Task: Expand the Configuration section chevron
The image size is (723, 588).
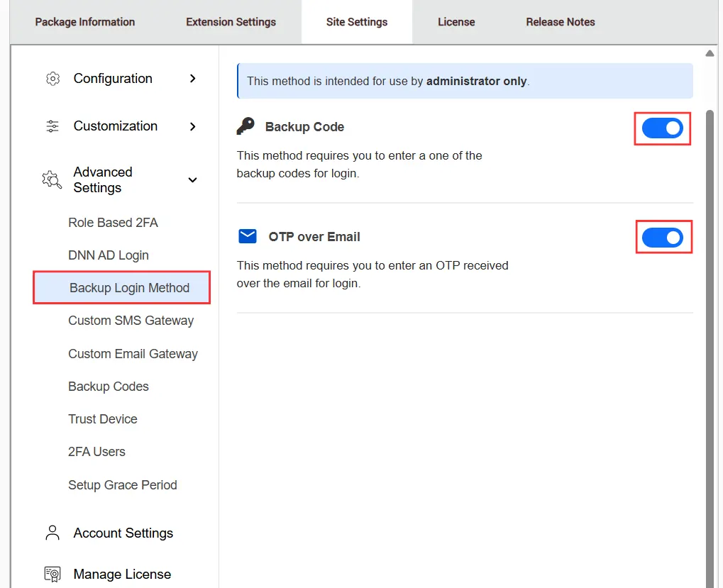Action: [x=192, y=79]
